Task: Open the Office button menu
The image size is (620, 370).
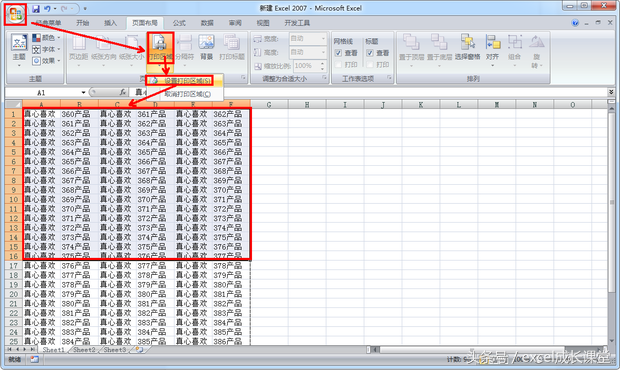Action: click(15, 14)
